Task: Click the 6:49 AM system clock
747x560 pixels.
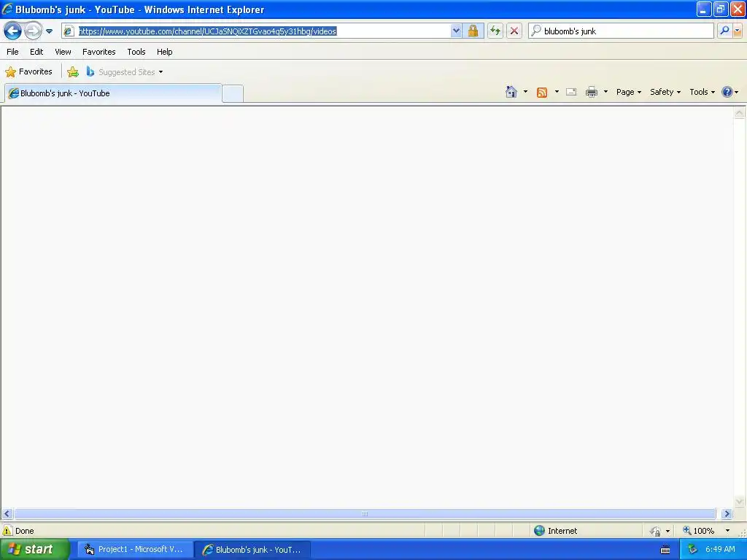Action: (720, 550)
